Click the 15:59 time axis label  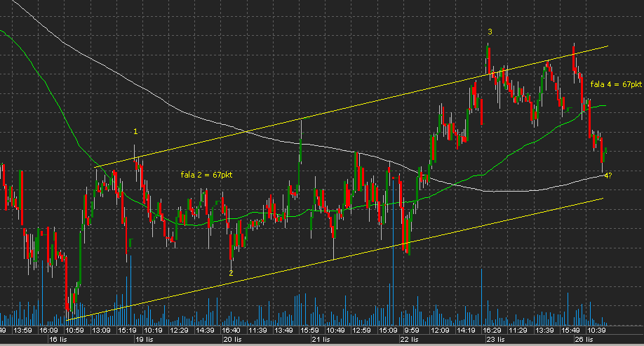click(x=309, y=331)
